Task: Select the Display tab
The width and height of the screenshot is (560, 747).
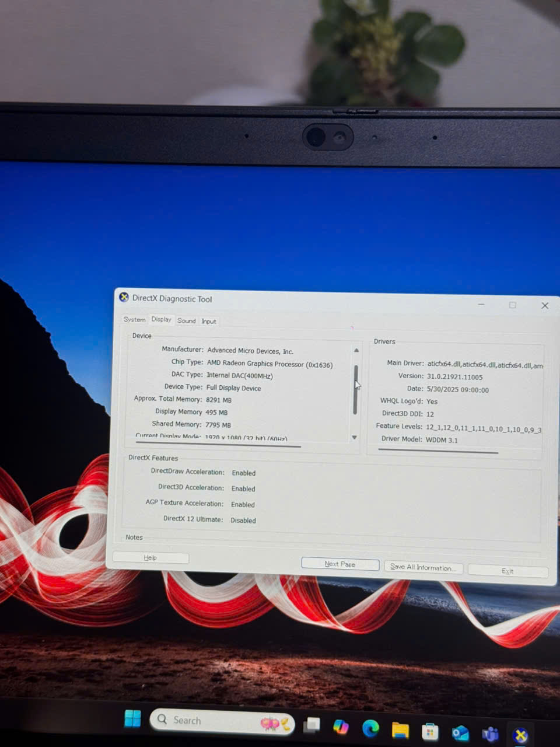Action: (161, 319)
